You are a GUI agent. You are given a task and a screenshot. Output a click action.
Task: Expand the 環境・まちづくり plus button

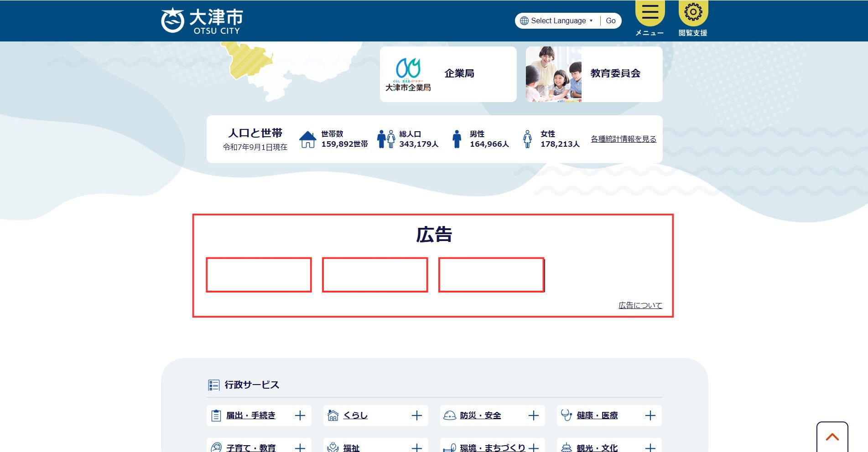point(533,448)
